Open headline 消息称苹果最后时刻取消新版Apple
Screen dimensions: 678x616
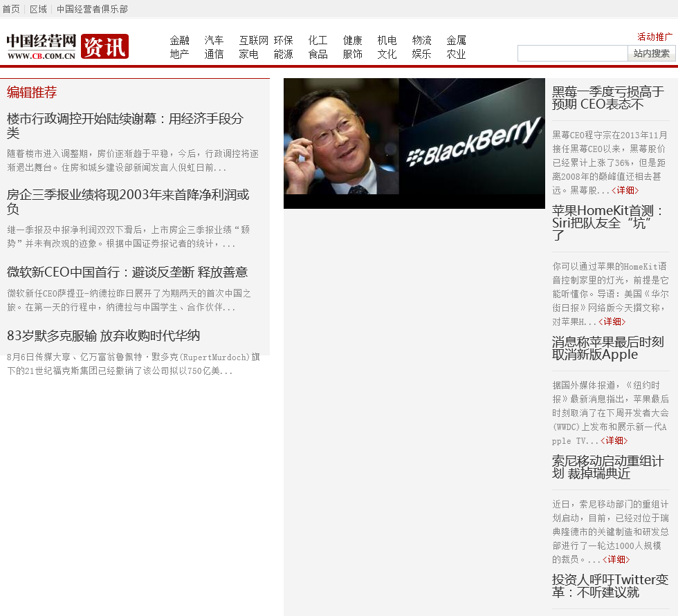(608, 348)
